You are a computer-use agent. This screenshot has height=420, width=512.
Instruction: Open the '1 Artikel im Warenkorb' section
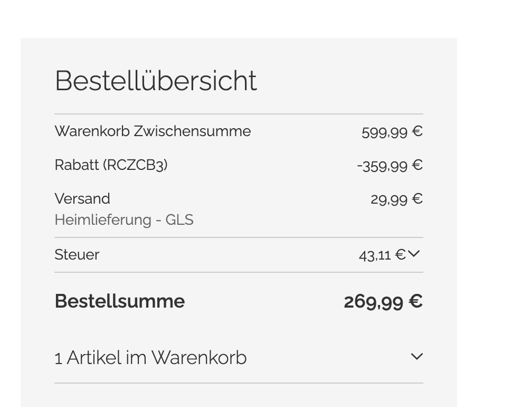[150, 358]
